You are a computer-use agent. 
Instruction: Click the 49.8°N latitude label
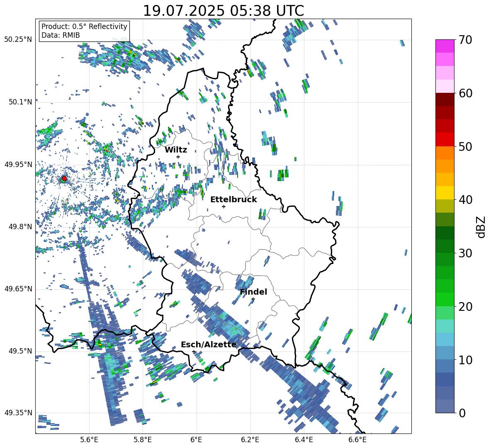[21, 227]
